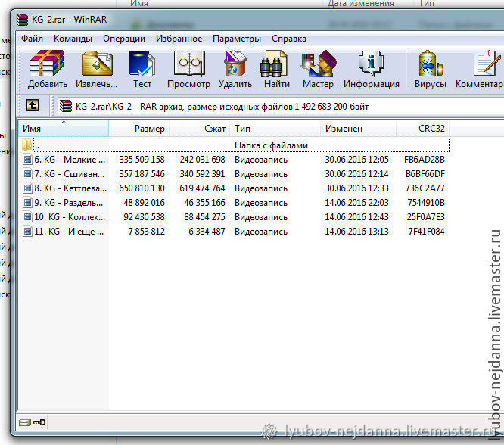The height and width of the screenshot is (445, 504).
Task: Click the archive books icon in address bar
Action: tap(66, 106)
